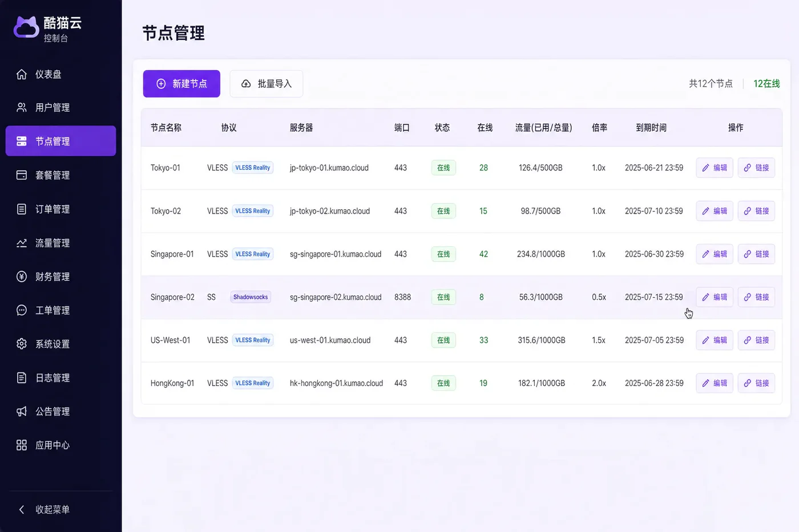
Task: Click the 节点名称 column header
Action: coord(166,128)
